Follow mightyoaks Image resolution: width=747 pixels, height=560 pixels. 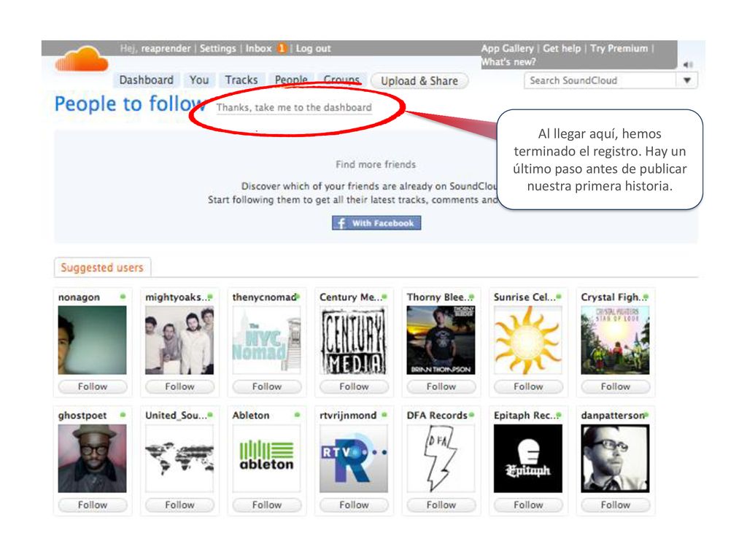tap(179, 386)
